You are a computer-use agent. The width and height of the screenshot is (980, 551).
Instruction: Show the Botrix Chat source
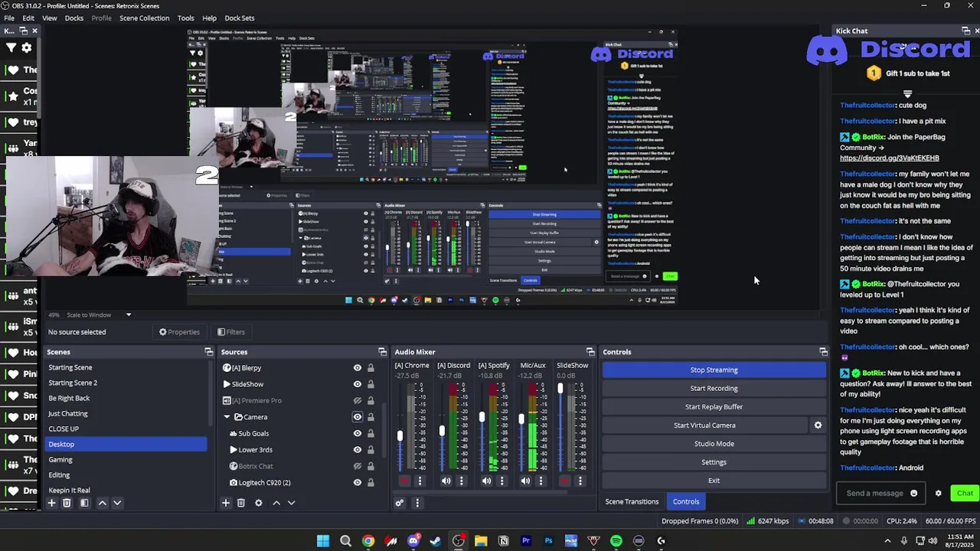tap(357, 466)
